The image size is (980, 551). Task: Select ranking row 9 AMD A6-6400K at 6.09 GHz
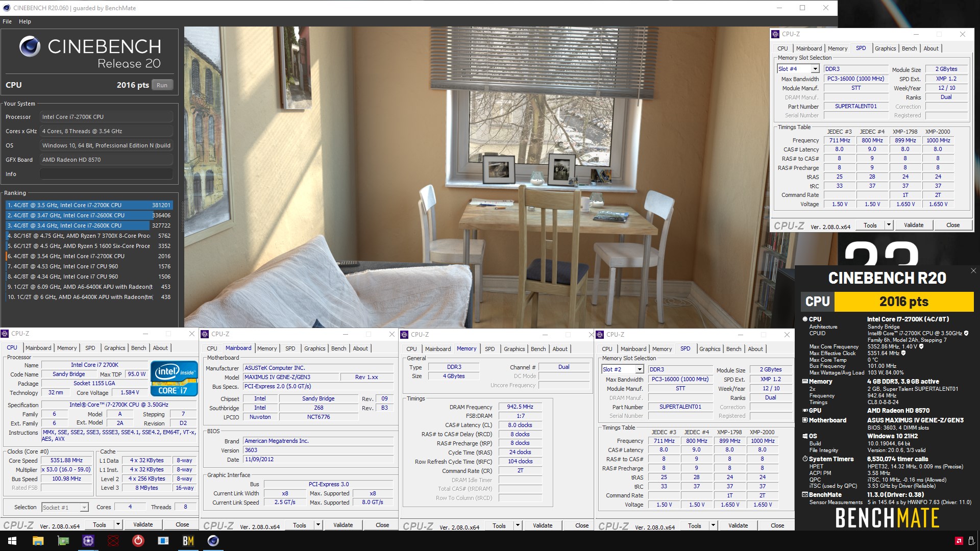(x=89, y=287)
